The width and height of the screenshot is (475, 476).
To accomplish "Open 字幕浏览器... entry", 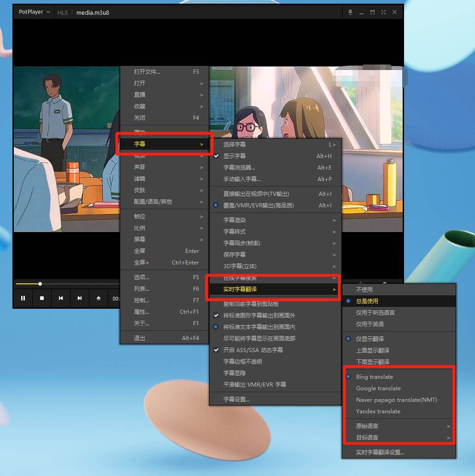I will (276, 168).
